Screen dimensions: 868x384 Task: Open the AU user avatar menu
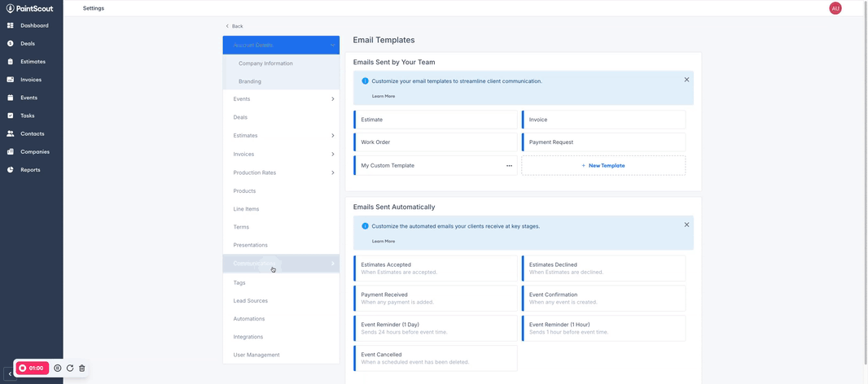pyautogui.click(x=835, y=8)
